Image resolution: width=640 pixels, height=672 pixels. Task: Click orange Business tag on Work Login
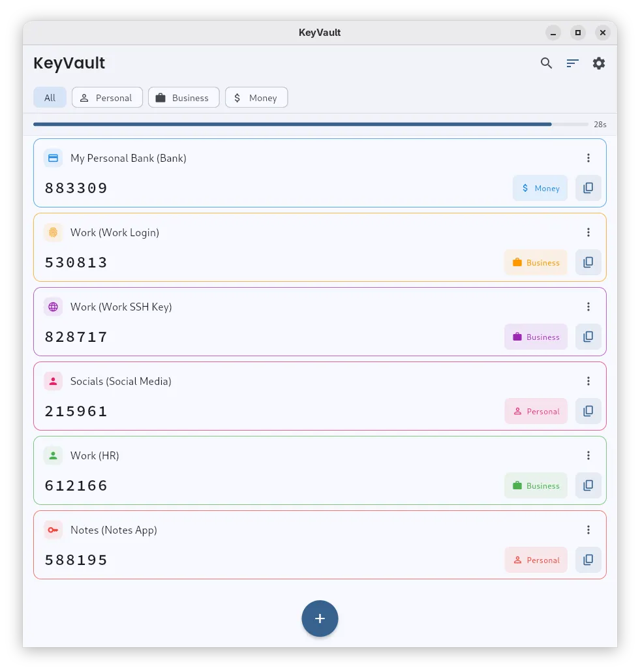click(x=536, y=262)
